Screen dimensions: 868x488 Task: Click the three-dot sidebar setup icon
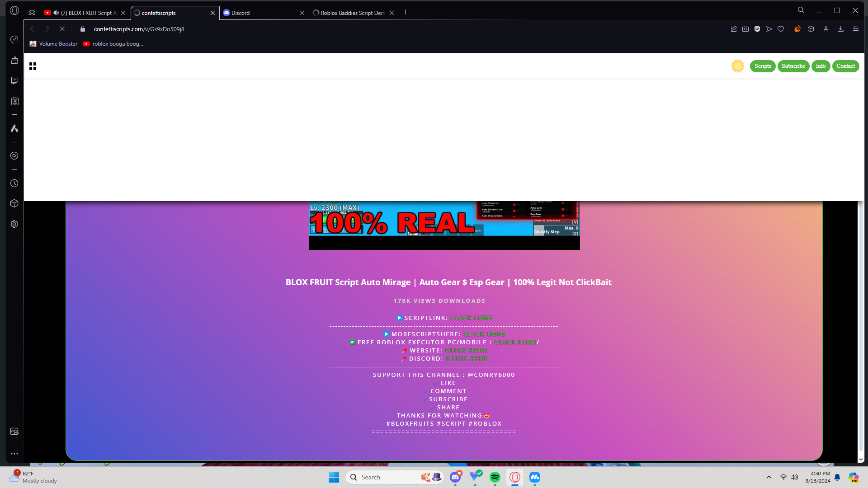coord(14,454)
